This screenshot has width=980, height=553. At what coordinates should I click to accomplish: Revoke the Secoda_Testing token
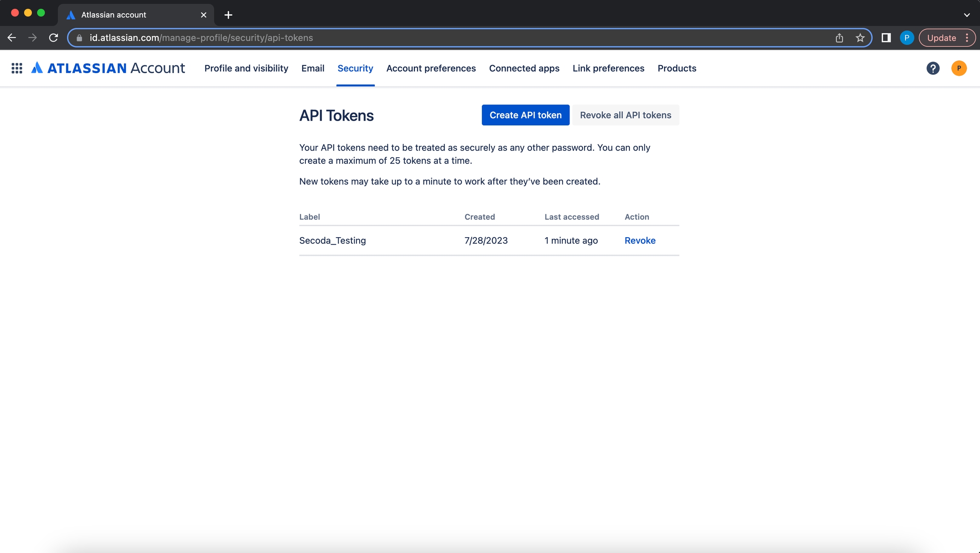[x=640, y=241]
